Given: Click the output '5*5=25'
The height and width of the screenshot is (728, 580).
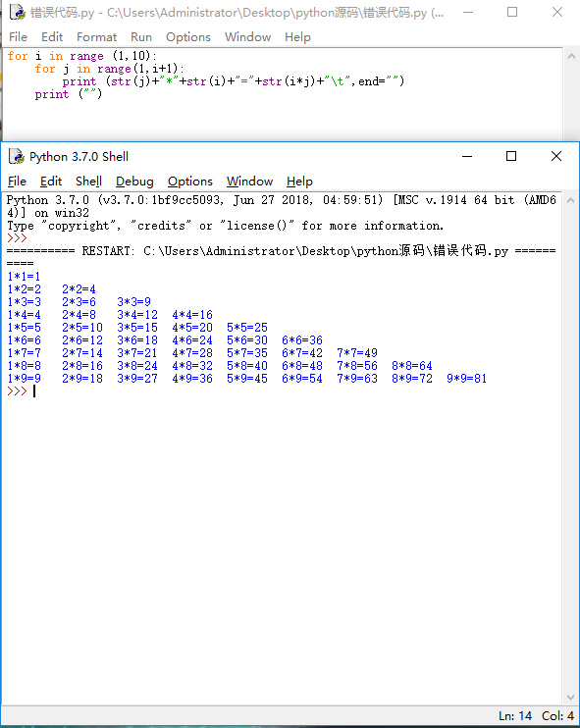Looking at the screenshot, I should 247,328.
